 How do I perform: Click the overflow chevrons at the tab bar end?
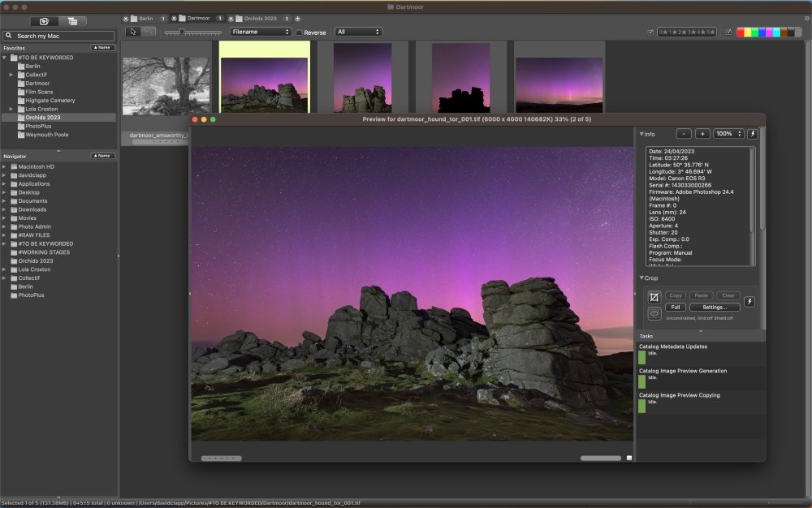[x=806, y=19]
